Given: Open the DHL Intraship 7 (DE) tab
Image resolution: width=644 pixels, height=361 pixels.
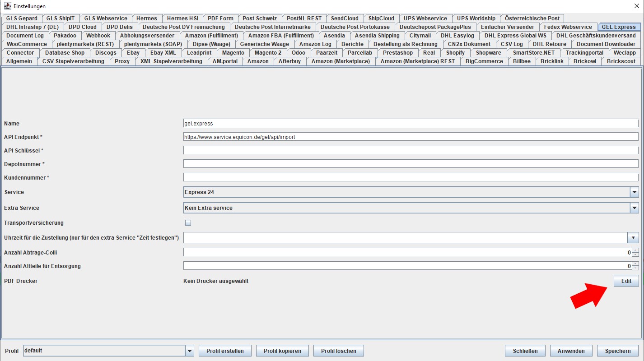Looking at the screenshot, I should click(33, 27).
